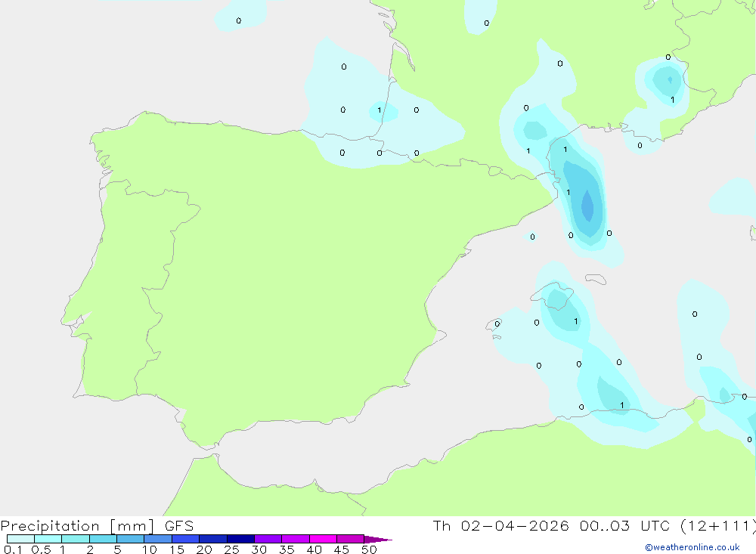The image size is (756, 554).
Task: Click the '0.5' legend scale label
Action: click(41, 549)
